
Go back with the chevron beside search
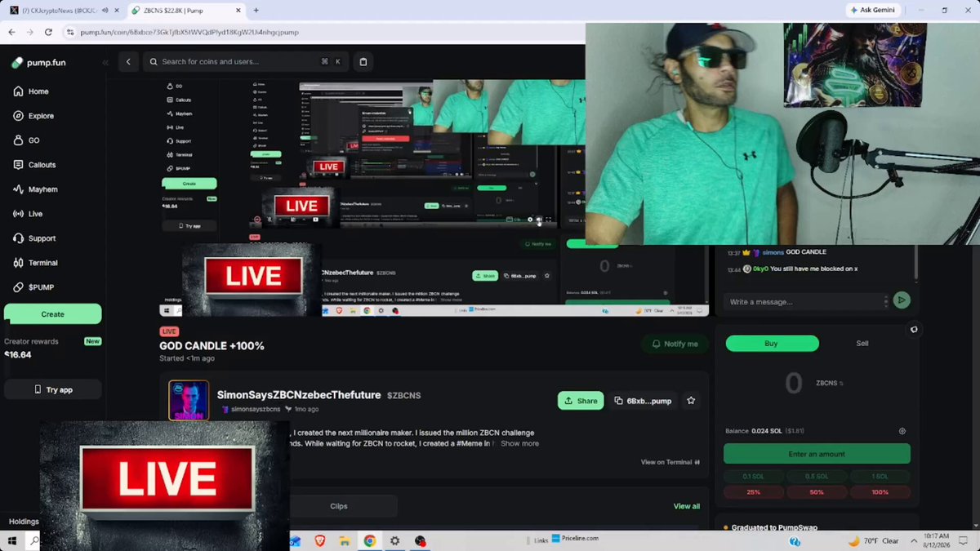pyautogui.click(x=128, y=61)
